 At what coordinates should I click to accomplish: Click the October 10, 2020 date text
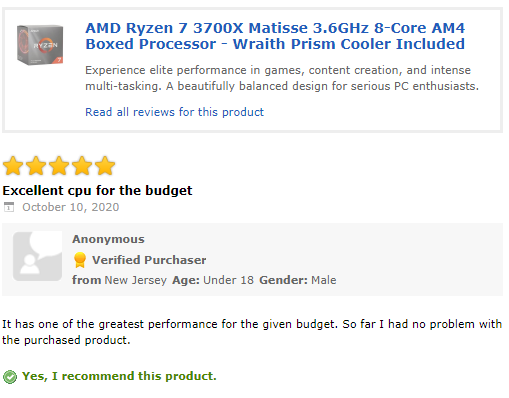point(71,207)
